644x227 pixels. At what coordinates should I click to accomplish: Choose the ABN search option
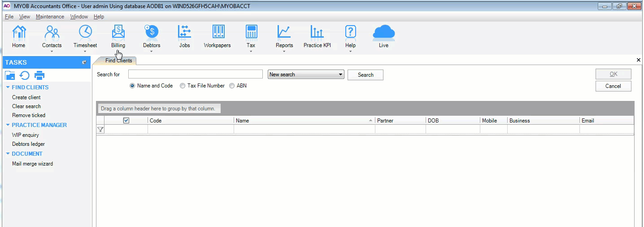click(232, 86)
